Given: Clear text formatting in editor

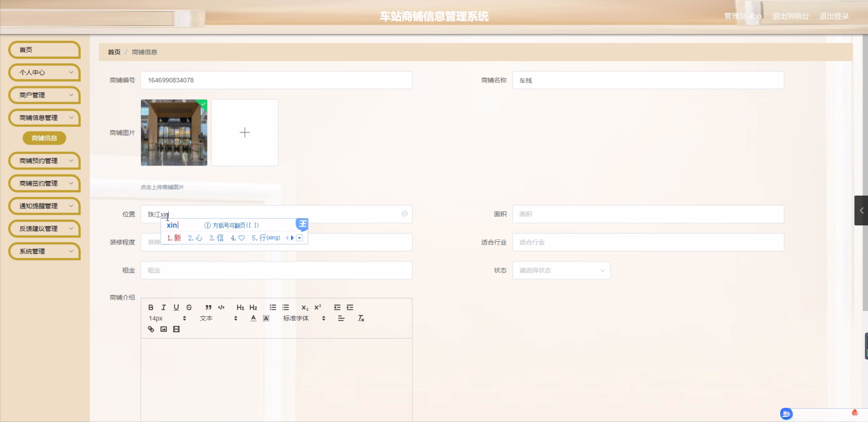Looking at the screenshot, I should click(361, 318).
